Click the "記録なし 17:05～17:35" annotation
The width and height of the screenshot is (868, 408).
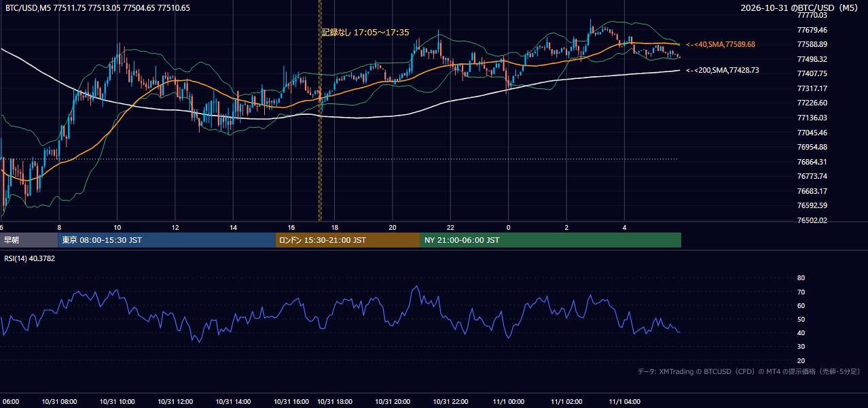point(365,32)
